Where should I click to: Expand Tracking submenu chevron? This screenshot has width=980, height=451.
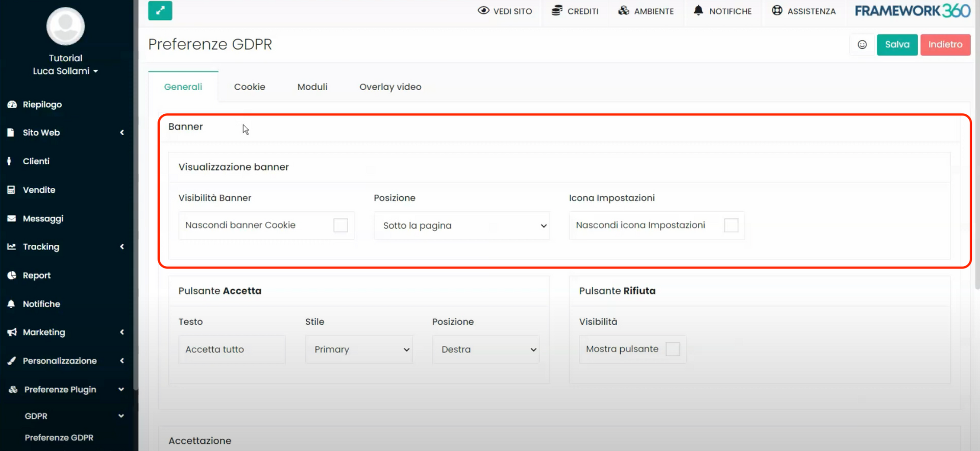tap(122, 247)
